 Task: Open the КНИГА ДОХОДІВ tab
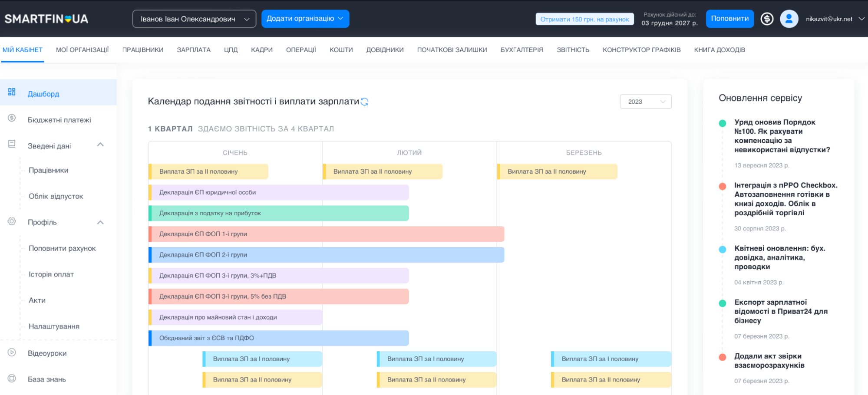click(x=719, y=50)
